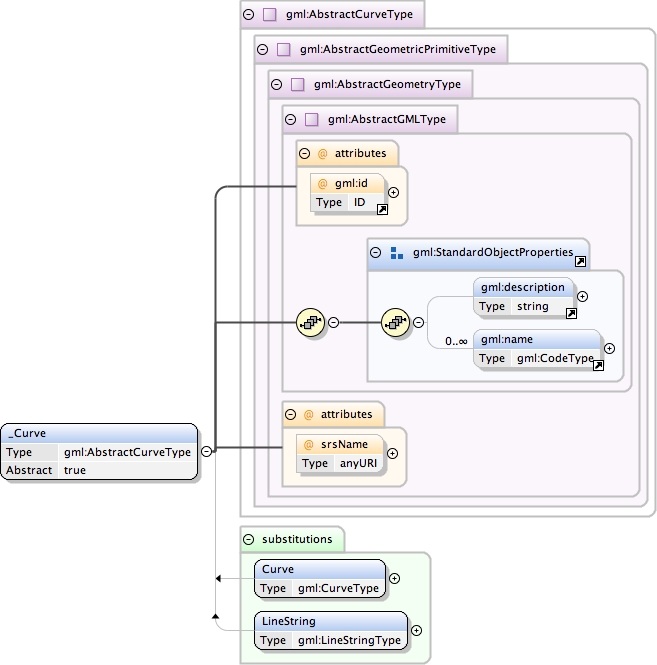Collapse the substitutions group
The height and width of the screenshot is (665, 657).
249,539
